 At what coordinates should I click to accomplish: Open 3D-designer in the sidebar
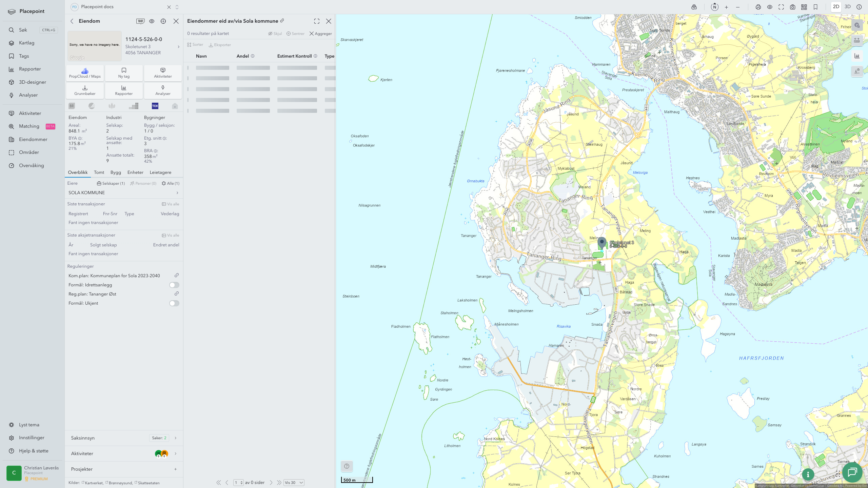click(32, 82)
